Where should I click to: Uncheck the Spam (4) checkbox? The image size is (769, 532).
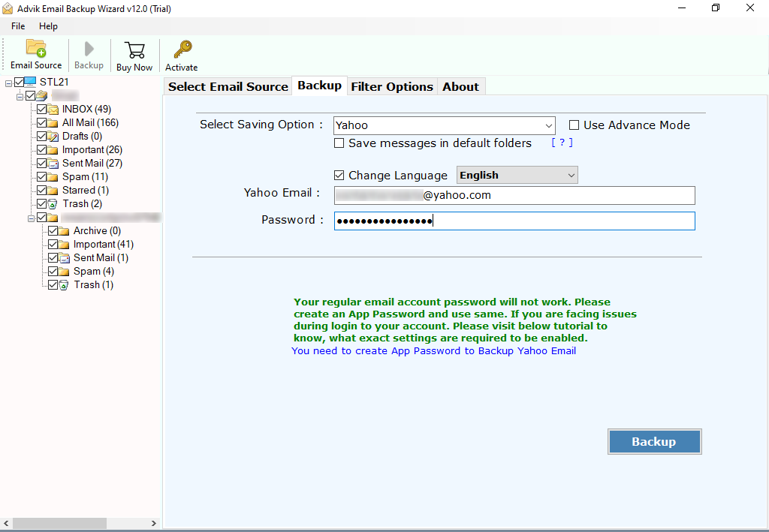(x=53, y=271)
